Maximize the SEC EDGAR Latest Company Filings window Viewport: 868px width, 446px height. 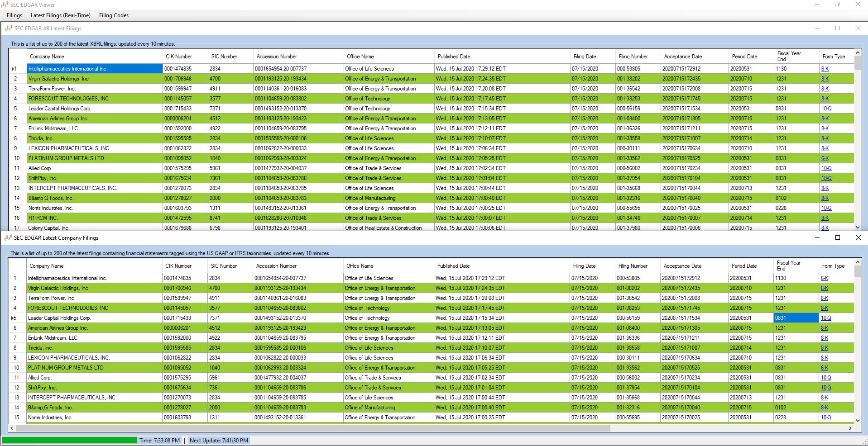(x=838, y=237)
